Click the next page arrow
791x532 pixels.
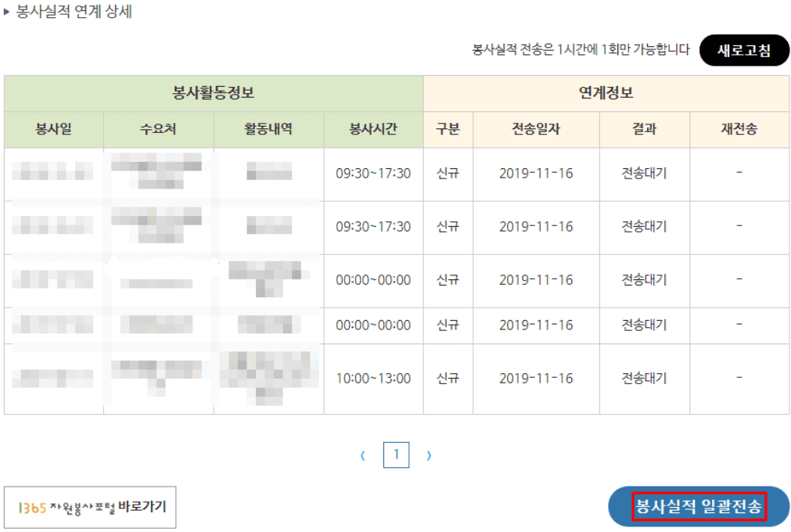pyautogui.click(x=429, y=455)
